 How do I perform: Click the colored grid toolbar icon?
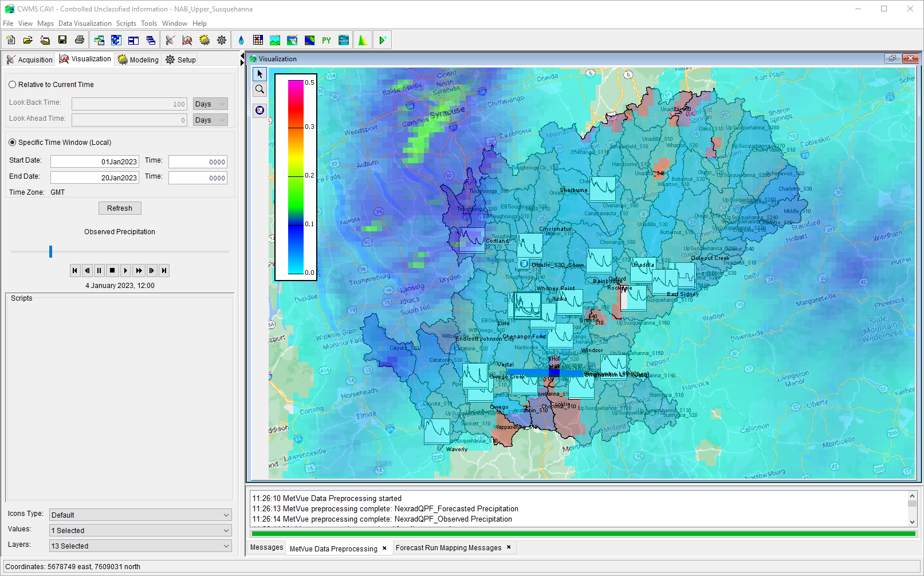258,40
